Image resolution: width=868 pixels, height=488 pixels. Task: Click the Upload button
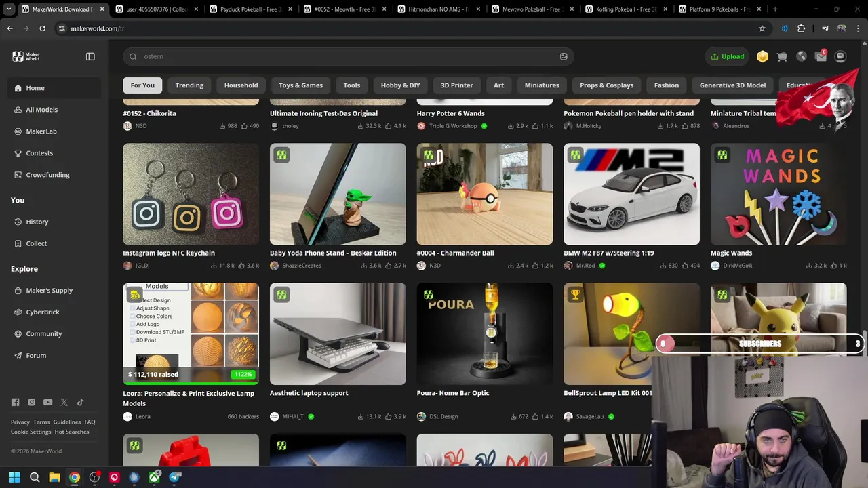pos(727,56)
